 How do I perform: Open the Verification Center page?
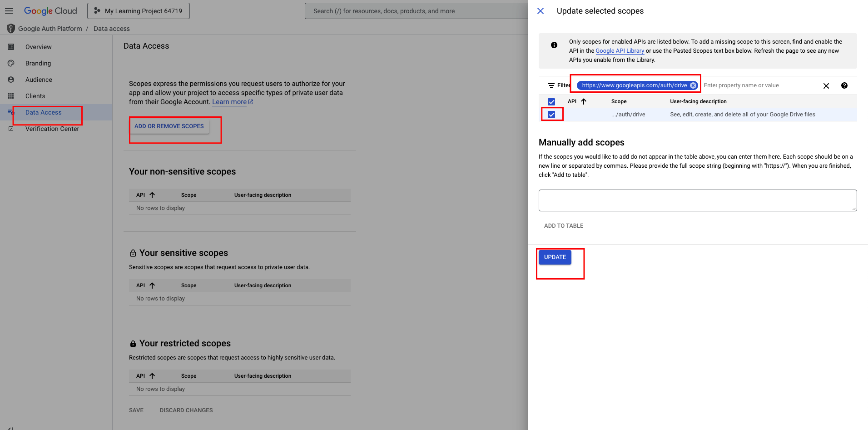52,129
